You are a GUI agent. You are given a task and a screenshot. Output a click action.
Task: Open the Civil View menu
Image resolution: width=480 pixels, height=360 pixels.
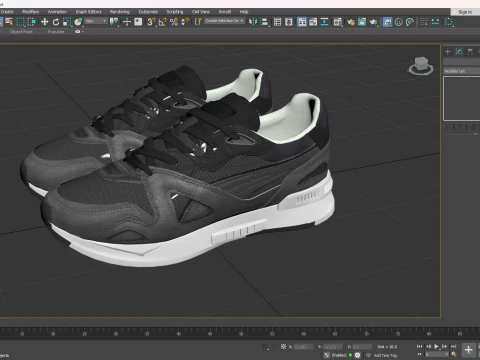coord(201,12)
